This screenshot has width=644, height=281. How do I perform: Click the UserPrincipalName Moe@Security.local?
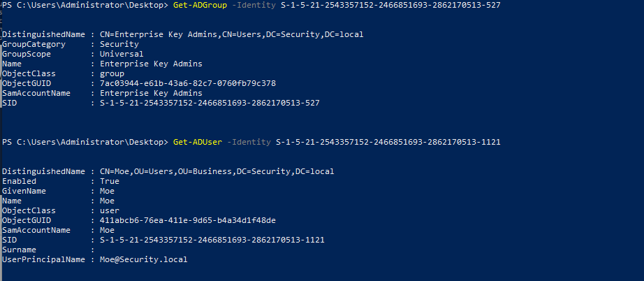point(143,259)
